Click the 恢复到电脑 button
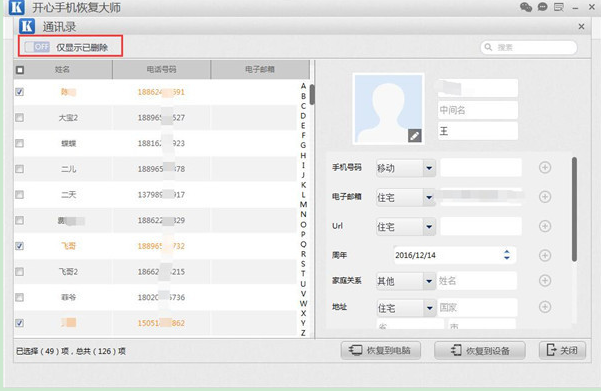601x391 pixels. coord(380,350)
